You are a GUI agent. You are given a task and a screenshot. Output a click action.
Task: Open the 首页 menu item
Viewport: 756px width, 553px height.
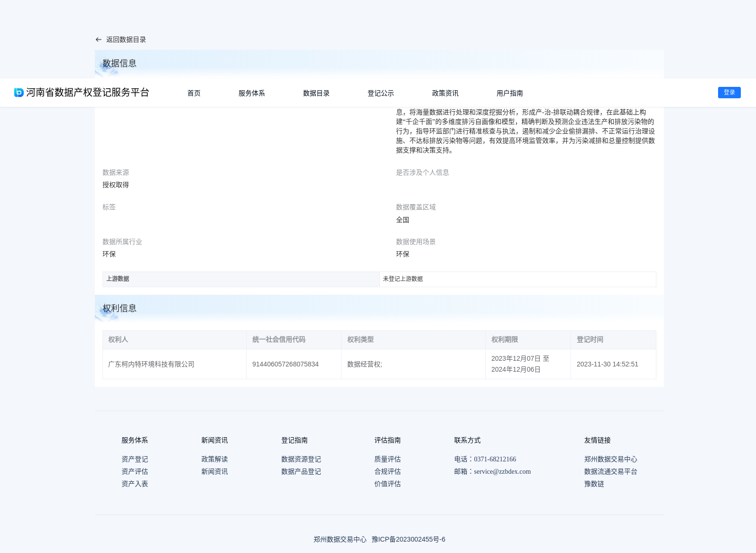click(194, 93)
